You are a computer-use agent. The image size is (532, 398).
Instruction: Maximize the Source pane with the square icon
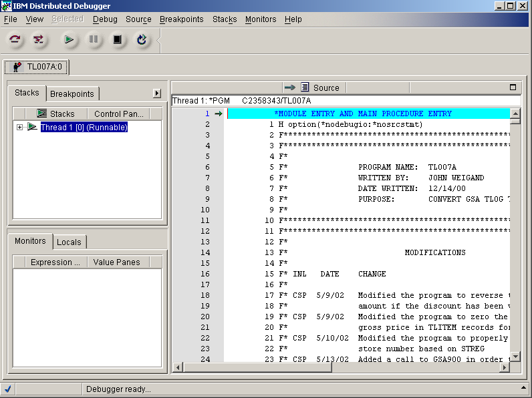click(x=513, y=87)
